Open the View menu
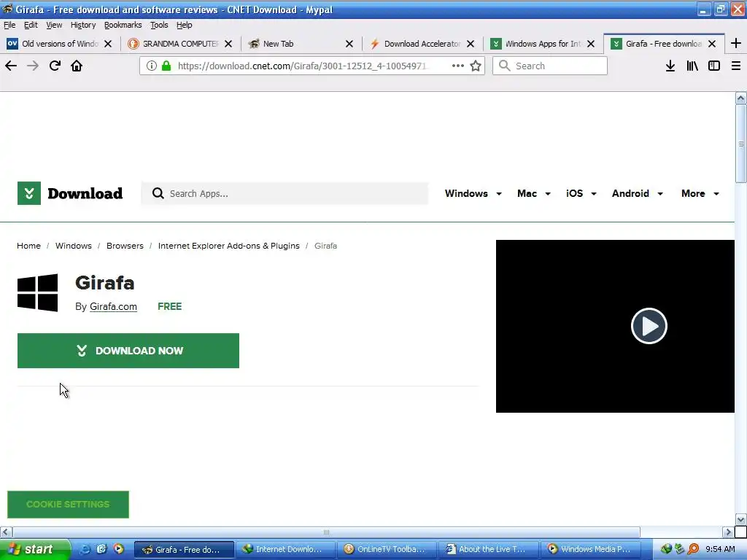Viewport: 747px width, 560px height. point(54,25)
